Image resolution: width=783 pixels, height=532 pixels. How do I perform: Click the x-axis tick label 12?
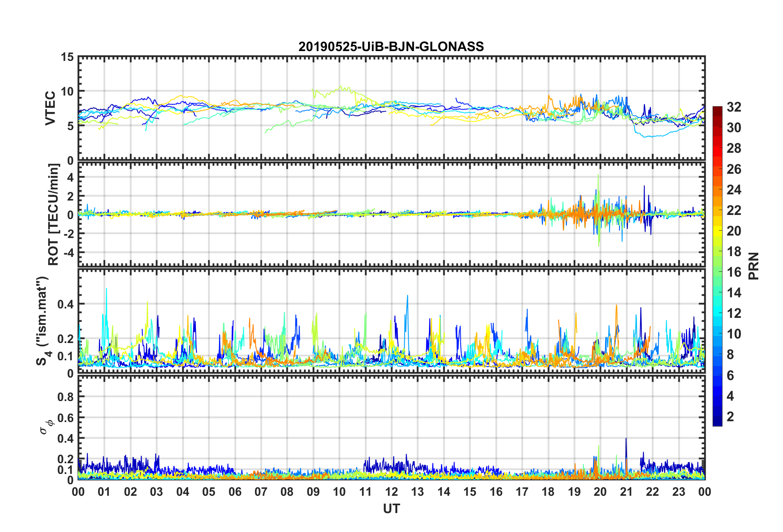tap(391, 492)
